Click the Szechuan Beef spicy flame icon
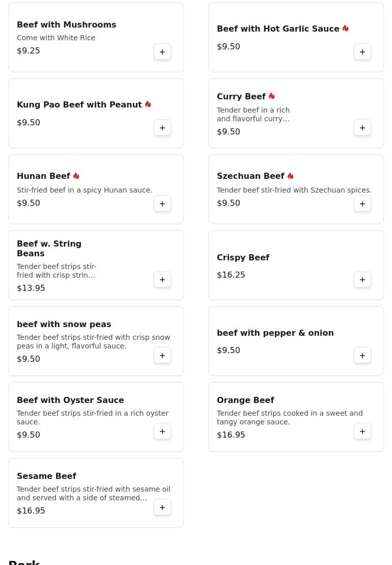 pyautogui.click(x=290, y=176)
